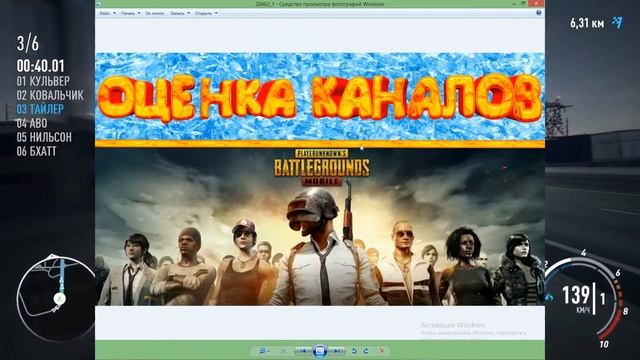Go to the previous photo
This screenshot has height=360, width=640.
[x=303, y=351]
